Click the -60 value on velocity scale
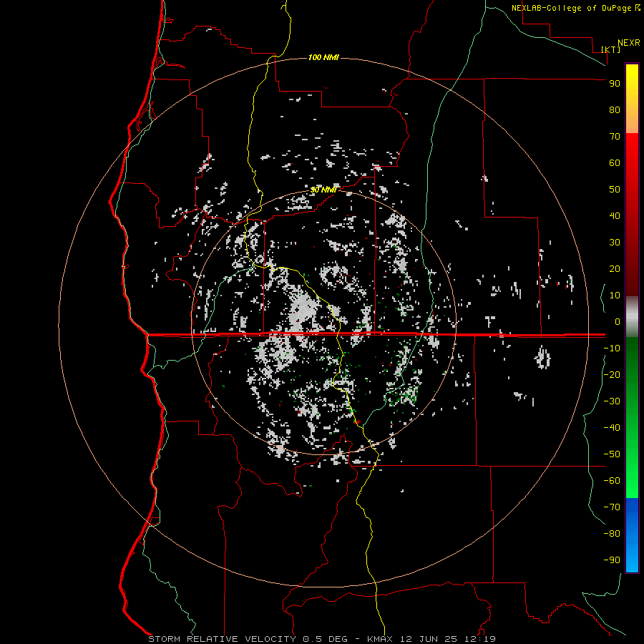Viewport: 644px width, 644px height. (x=612, y=481)
